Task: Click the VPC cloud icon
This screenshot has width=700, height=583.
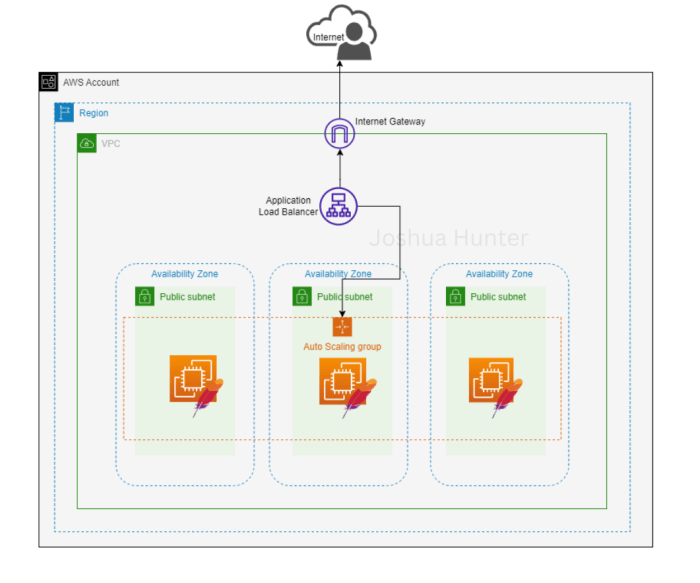Action: click(x=87, y=143)
